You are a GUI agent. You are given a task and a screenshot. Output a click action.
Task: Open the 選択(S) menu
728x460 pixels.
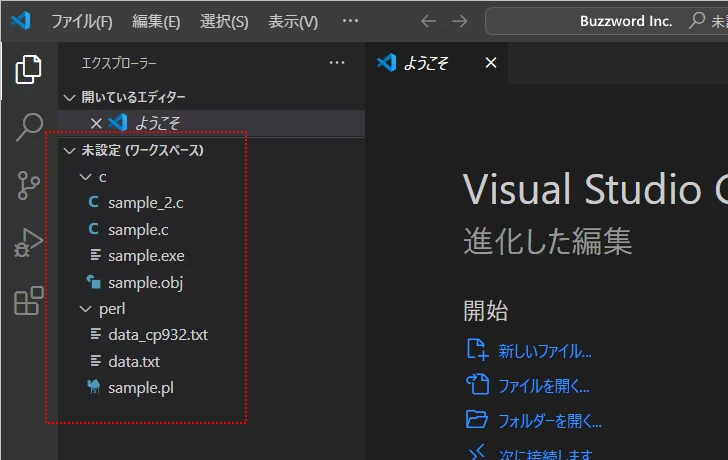pos(224,21)
